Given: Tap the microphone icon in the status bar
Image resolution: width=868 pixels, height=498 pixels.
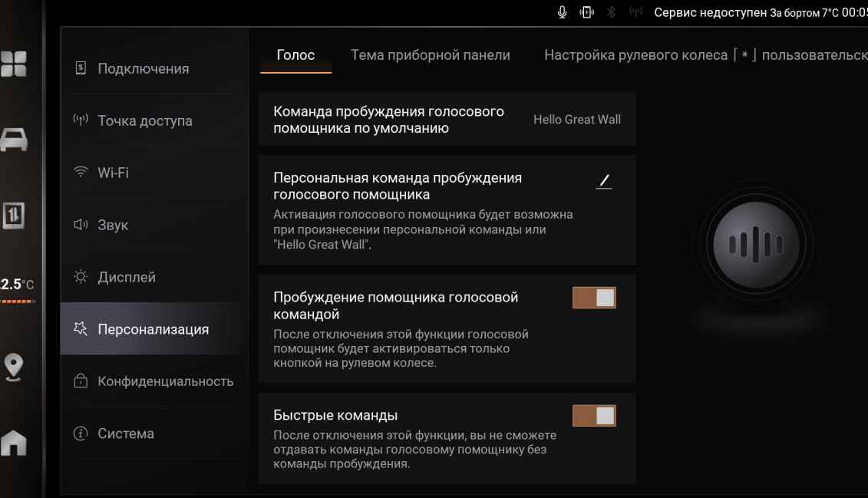Looking at the screenshot, I should [562, 12].
